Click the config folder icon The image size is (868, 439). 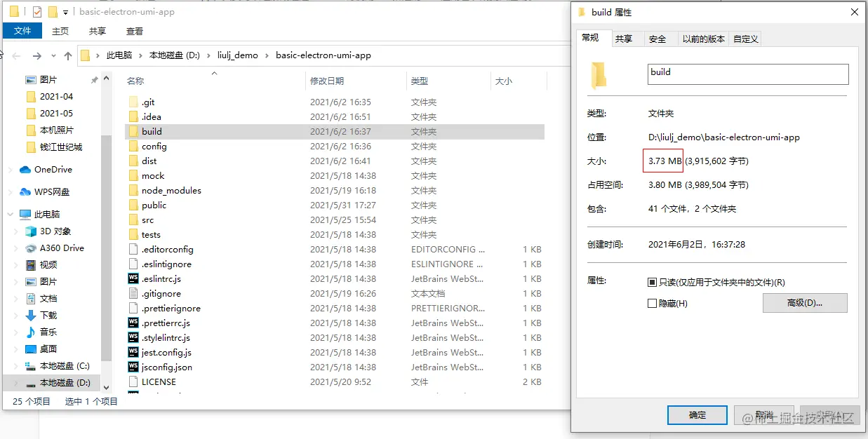tap(134, 147)
